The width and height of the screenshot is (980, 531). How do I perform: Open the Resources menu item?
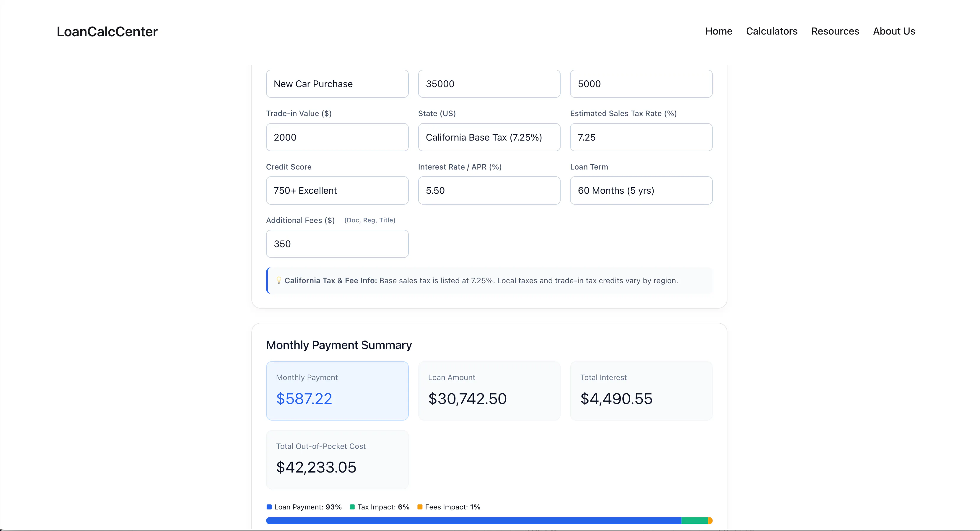(x=835, y=31)
